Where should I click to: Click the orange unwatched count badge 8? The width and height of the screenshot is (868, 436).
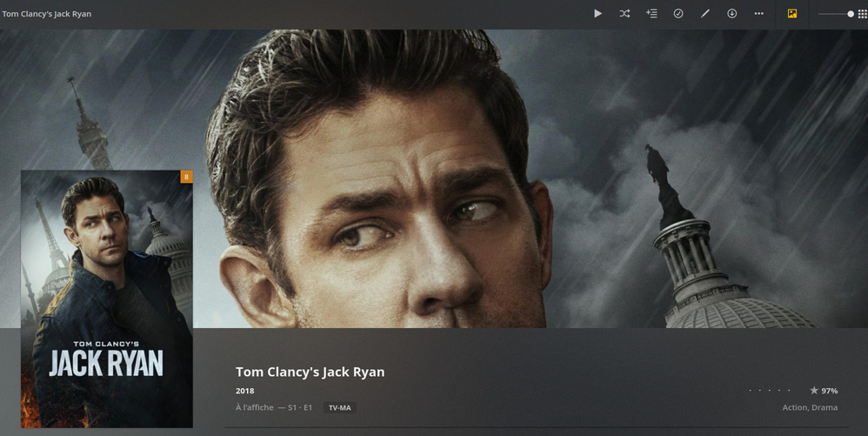[186, 177]
